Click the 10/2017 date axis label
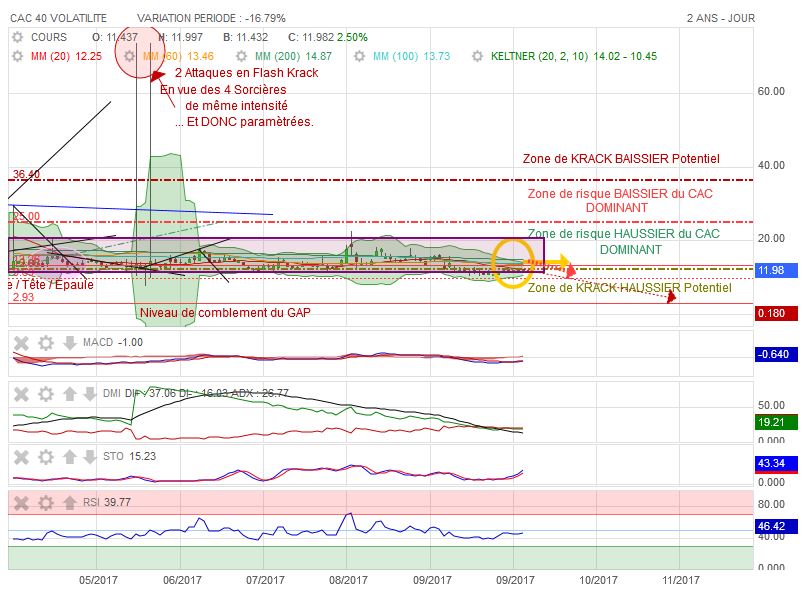The image size is (802, 597). tap(598, 580)
